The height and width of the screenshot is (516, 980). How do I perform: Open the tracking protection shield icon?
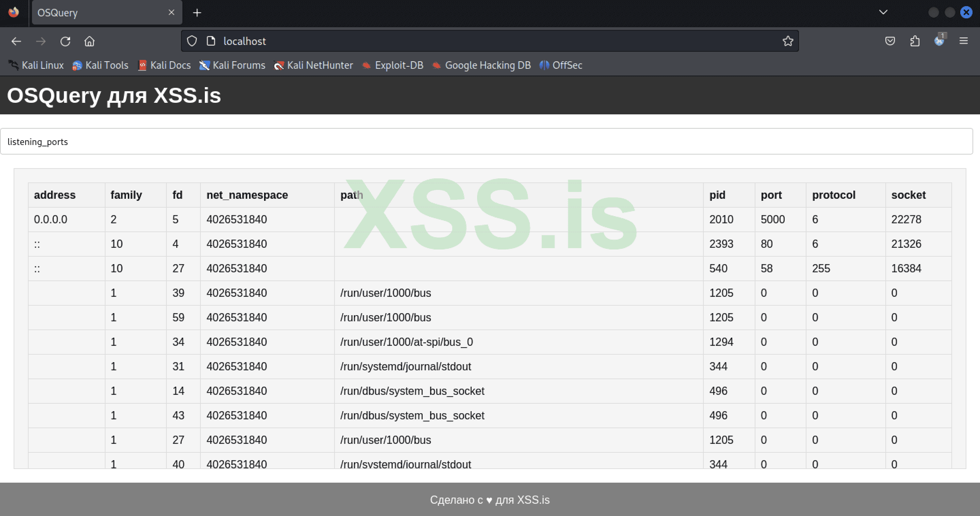click(192, 41)
